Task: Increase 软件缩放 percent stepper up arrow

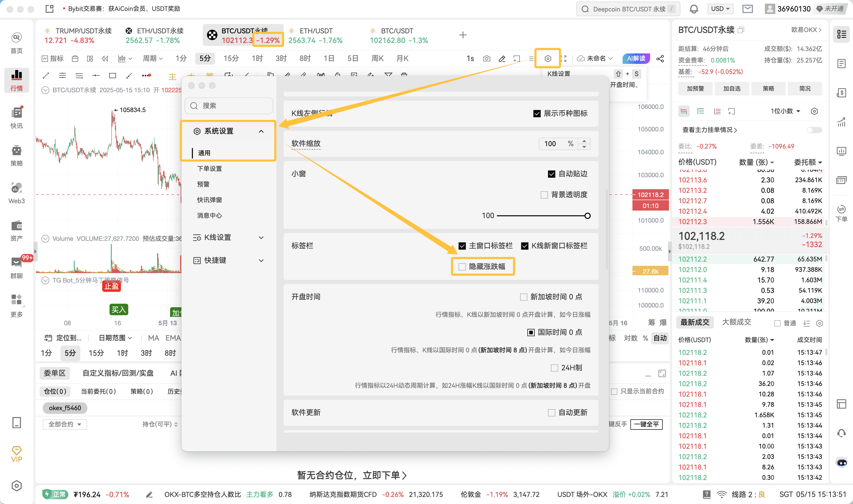Action: click(584, 141)
